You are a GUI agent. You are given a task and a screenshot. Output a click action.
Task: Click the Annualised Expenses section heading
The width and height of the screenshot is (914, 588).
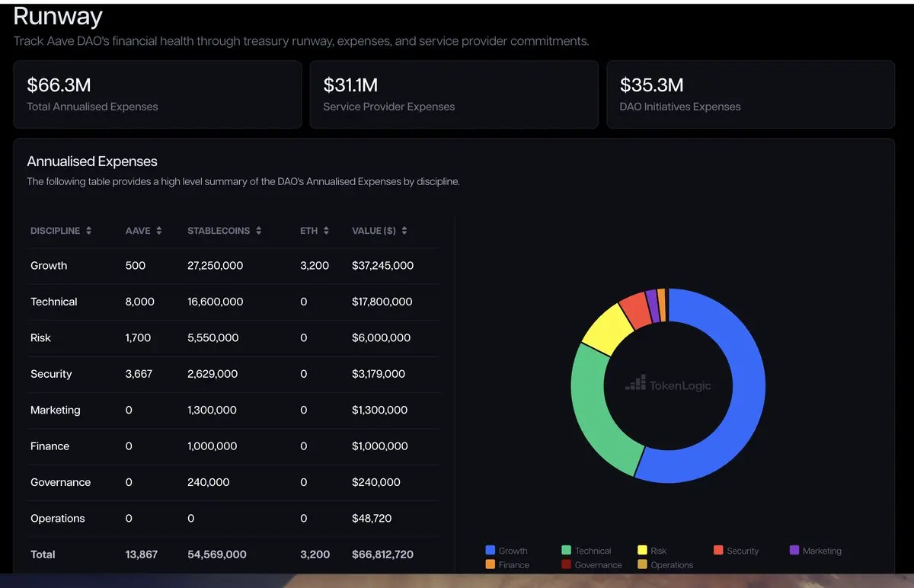(x=92, y=161)
